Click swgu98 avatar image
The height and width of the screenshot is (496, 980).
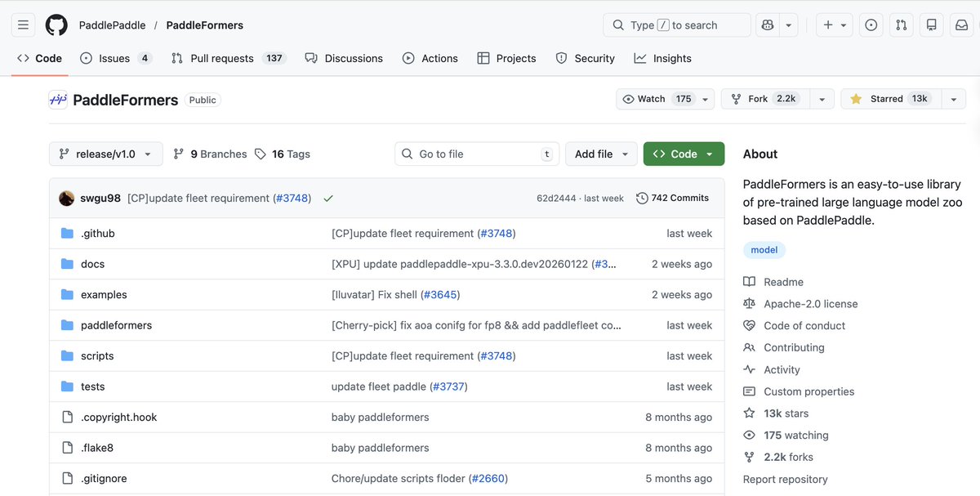coord(67,198)
